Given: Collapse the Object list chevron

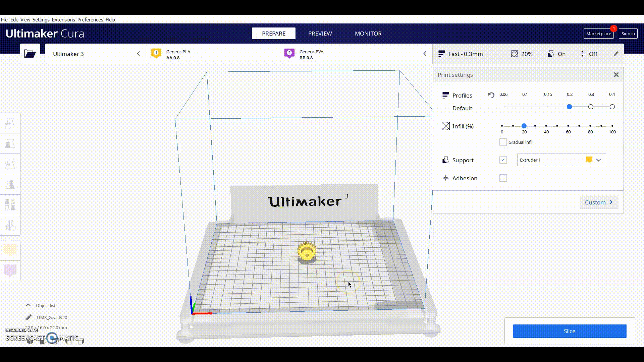Looking at the screenshot, I should click(28, 305).
